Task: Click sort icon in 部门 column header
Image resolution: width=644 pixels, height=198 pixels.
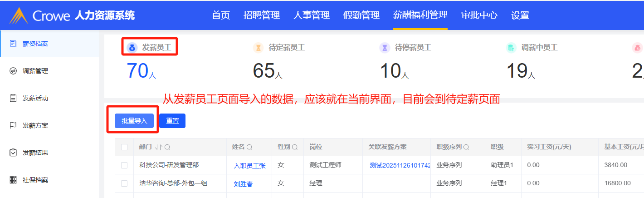Action: click(x=159, y=147)
